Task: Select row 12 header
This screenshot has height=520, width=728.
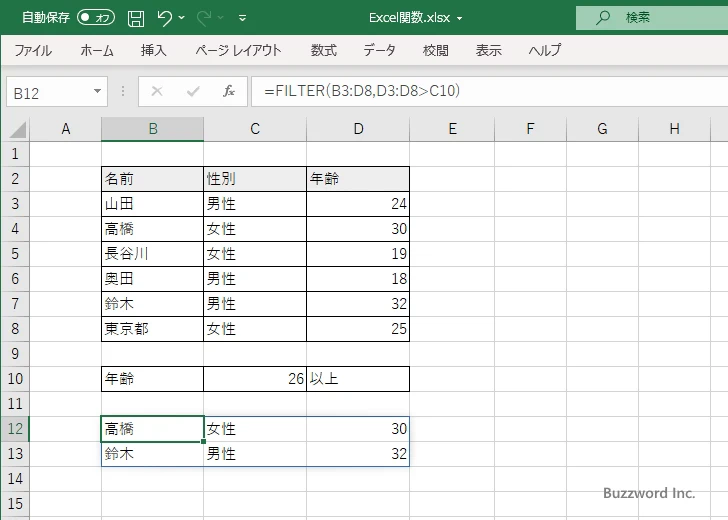Action: (15, 429)
